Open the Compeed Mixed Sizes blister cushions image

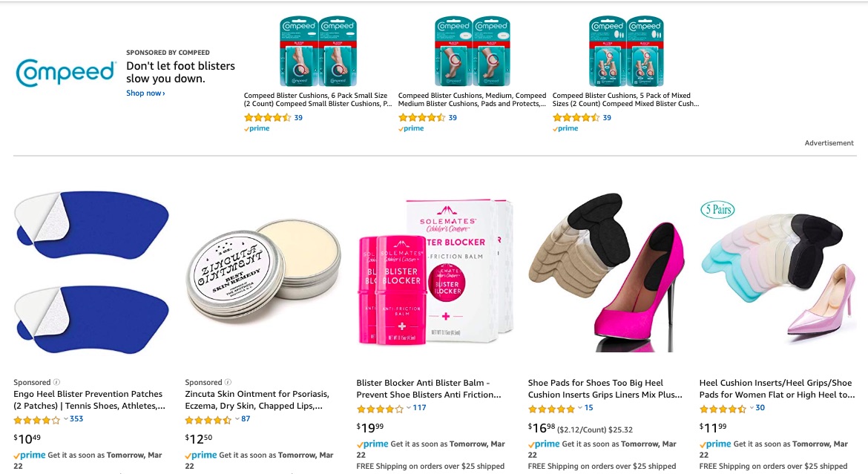(x=626, y=51)
